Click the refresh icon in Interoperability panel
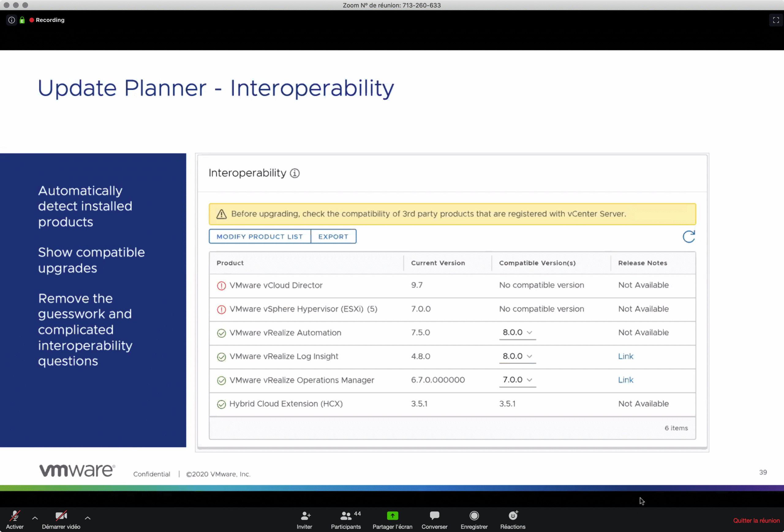 click(688, 236)
